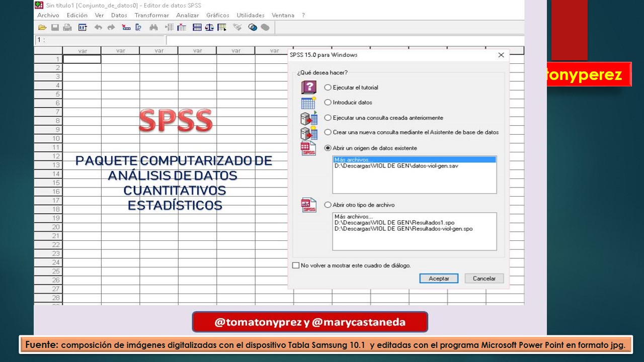The width and height of the screenshot is (644, 362).
Task: Click the Aceptar button
Action: tap(439, 279)
